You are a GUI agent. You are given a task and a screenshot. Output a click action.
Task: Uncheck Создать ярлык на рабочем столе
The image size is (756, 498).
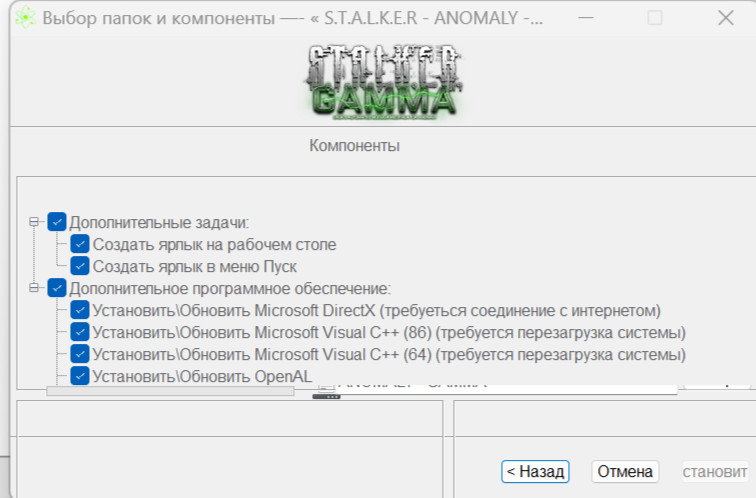tap(80, 244)
